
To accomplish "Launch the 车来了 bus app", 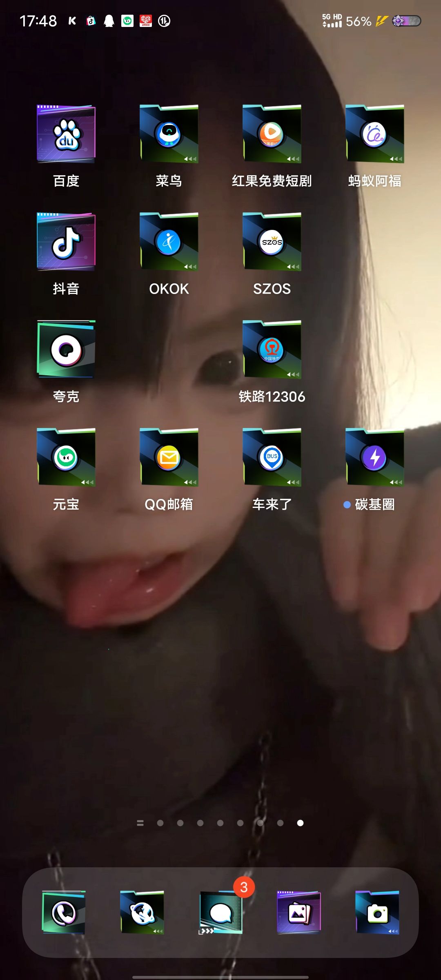I will (x=272, y=458).
